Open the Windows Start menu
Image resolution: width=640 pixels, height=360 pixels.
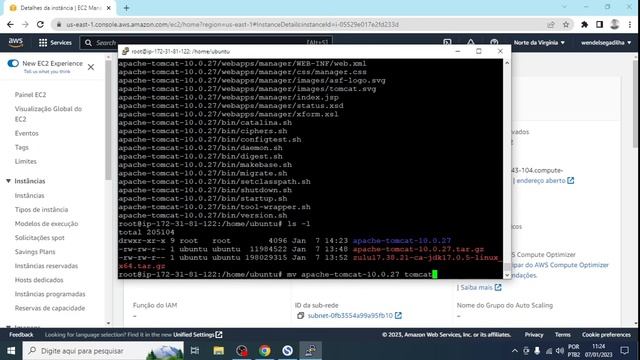click(11, 351)
